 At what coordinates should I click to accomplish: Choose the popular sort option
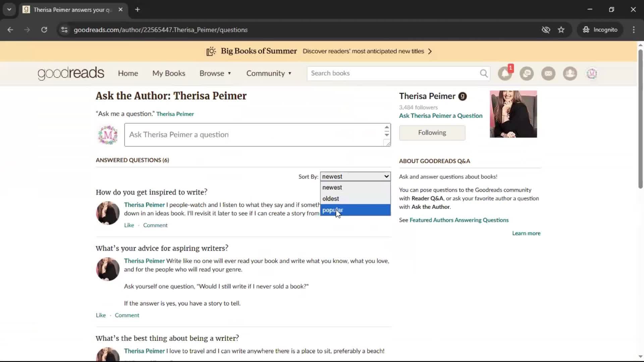tap(355, 210)
